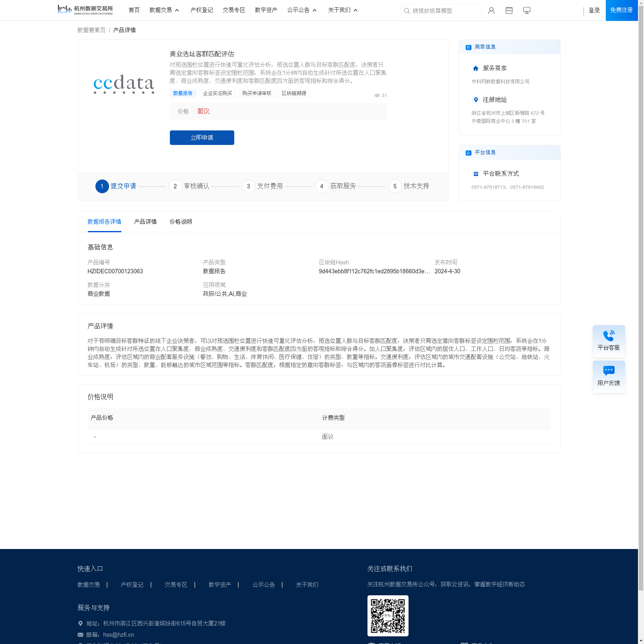Expand the 公示公告 dropdown menu
The width and height of the screenshot is (644, 644).
(x=302, y=10)
